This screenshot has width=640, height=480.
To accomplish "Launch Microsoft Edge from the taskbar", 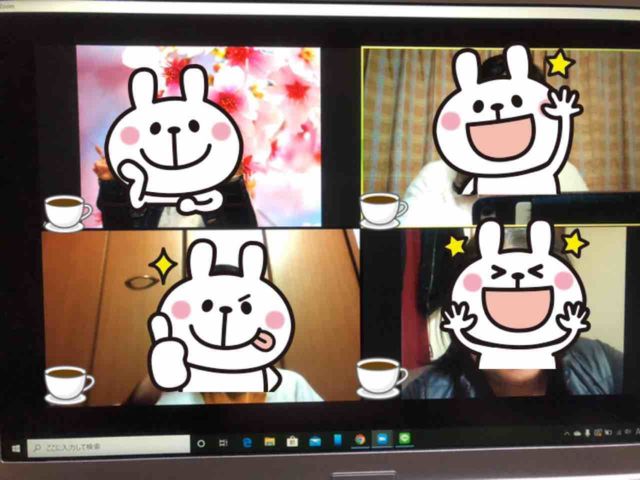I will 246,441.
